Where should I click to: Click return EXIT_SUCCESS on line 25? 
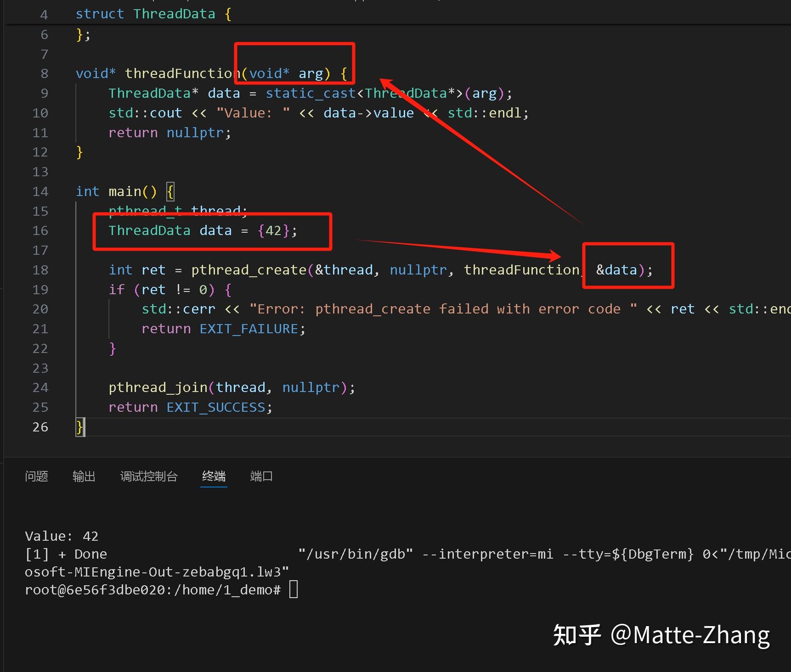point(190,407)
